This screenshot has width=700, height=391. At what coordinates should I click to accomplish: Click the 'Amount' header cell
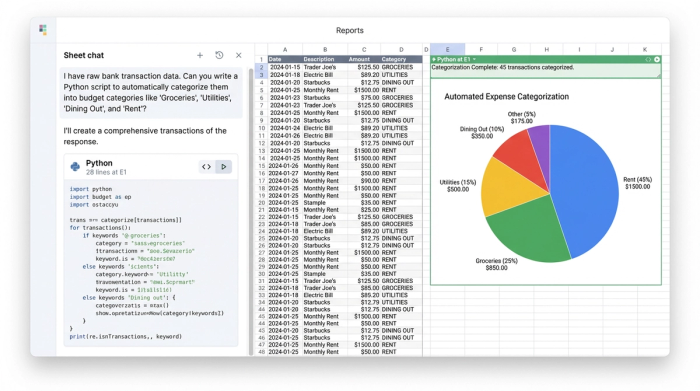coord(364,59)
